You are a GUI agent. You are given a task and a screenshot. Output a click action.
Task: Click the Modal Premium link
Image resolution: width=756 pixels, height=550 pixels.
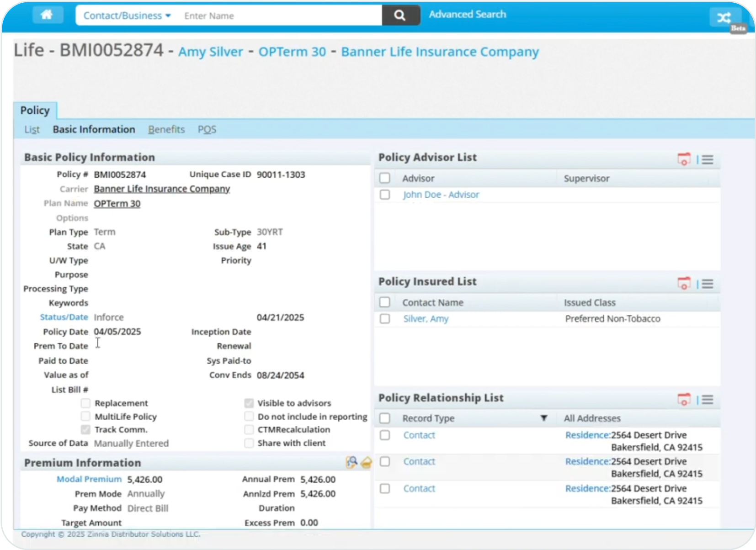click(89, 479)
